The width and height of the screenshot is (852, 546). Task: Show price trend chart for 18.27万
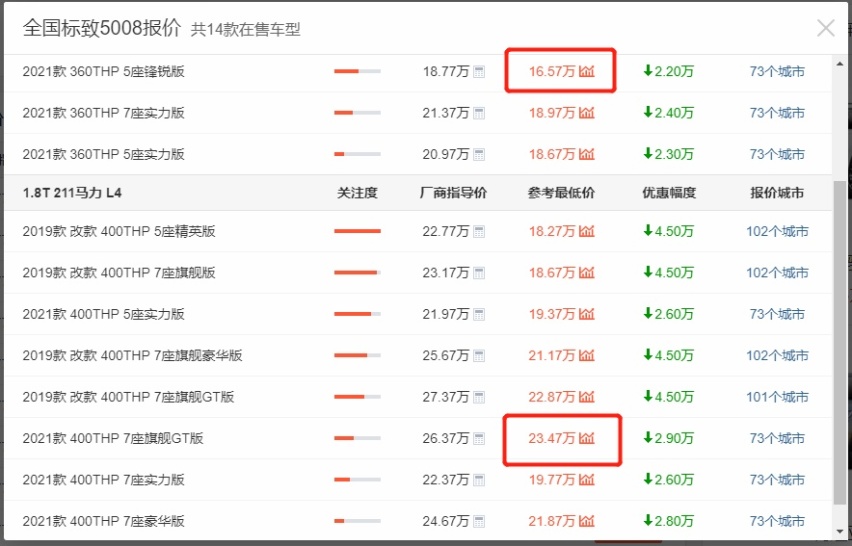click(587, 231)
